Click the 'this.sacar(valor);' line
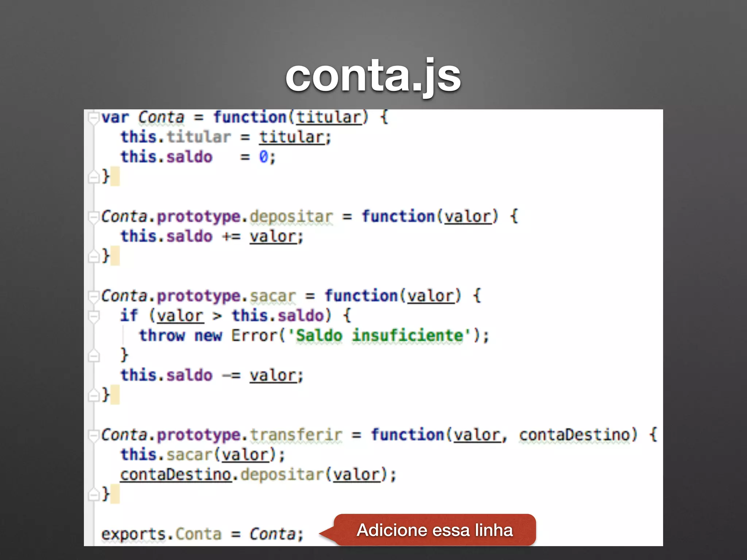747x560 pixels. click(x=203, y=455)
